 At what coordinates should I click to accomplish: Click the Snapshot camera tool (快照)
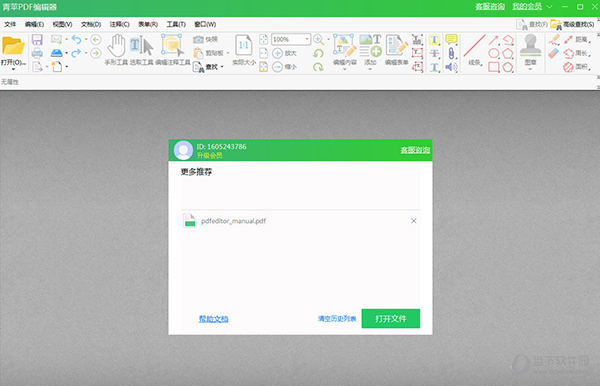[x=205, y=39]
